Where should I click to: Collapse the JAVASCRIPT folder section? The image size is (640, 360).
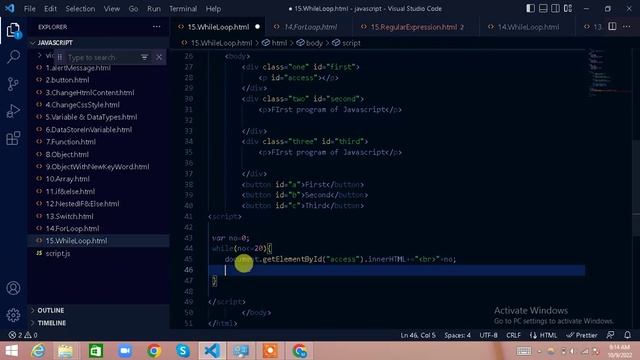tap(55, 43)
